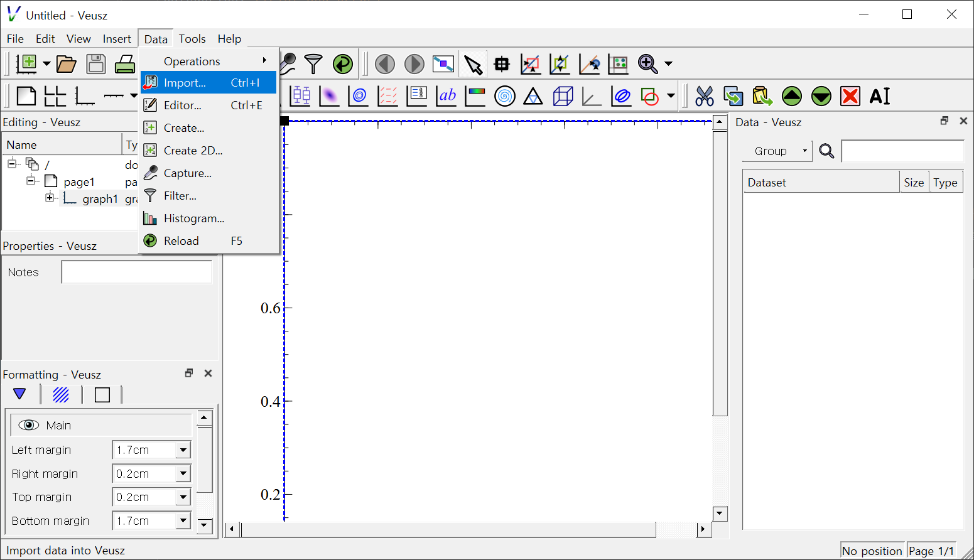Open the Top margin dropdown arrow
This screenshot has width=974, height=560.
[x=183, y=497]
